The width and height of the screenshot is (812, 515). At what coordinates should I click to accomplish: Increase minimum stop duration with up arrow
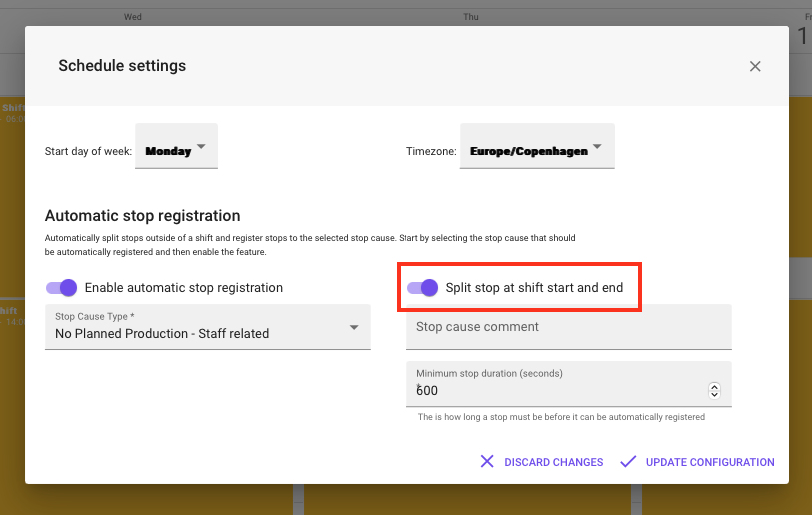715,386
